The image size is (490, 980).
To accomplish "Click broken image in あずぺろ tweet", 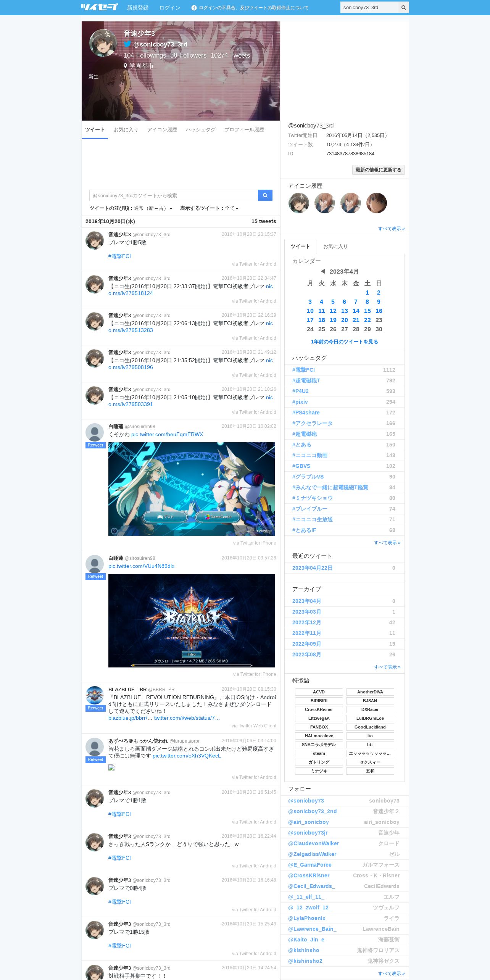I will pos(111,767).
